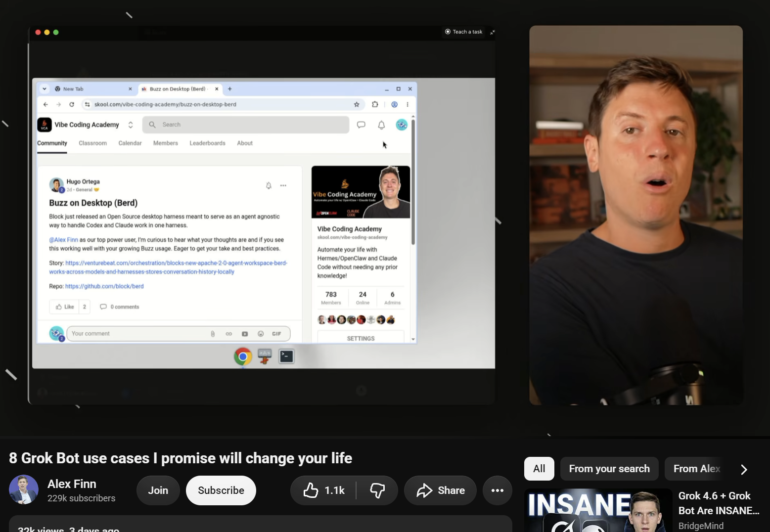770x532 pixels.
Task: Select the Community tab
Action: [x=52, y=143]
